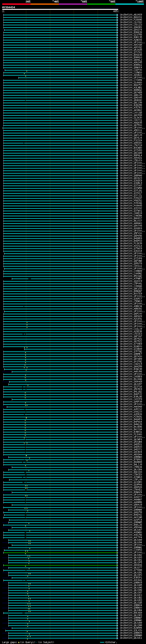Choose hit UniRef100_Q6JSM9

pos(131,590)
